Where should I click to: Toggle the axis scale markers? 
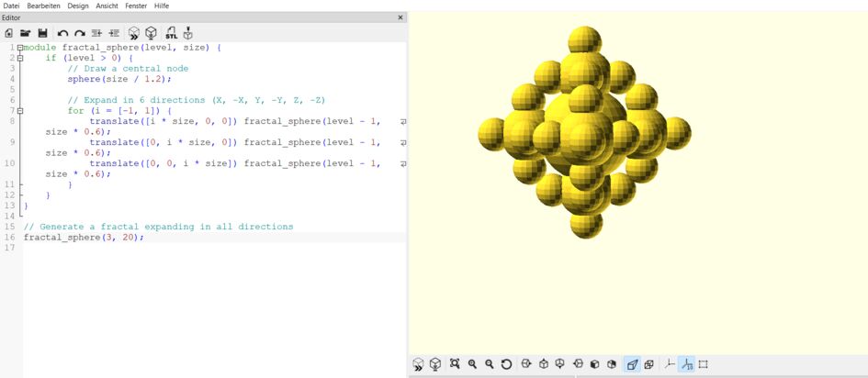pyautogui.click(x=686, y=364)
